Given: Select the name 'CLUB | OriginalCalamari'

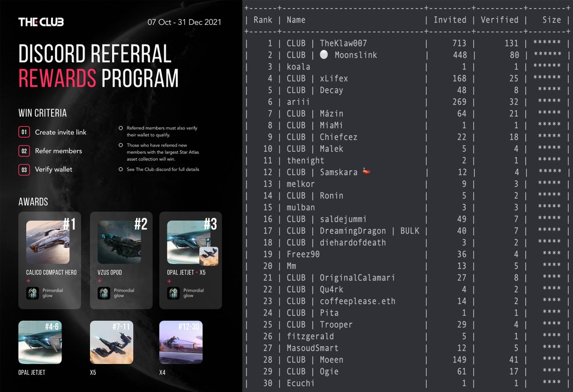Looking at the screenshot, I should click(341, 277).
